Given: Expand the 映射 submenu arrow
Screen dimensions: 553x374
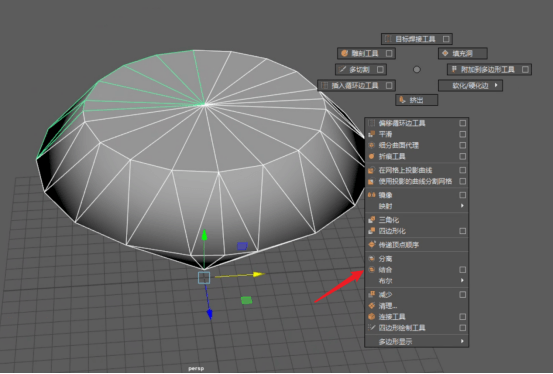Looking at the screenshot, I should 462,206.
